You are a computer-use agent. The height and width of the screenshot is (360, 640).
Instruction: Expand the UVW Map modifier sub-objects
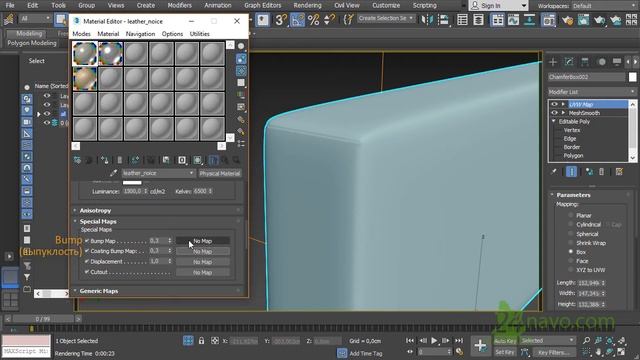[x=563, y=104]
